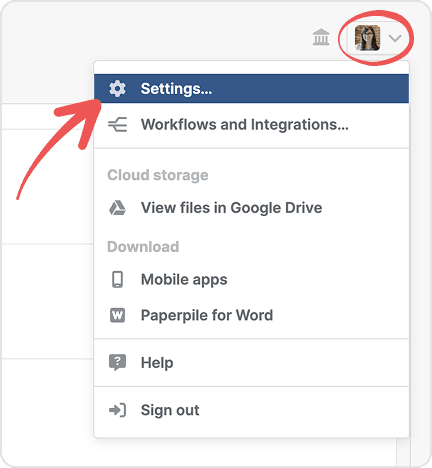This screenshot has height=468, width=432.
Task: Open the Help menu item
Action: [251, 363]
